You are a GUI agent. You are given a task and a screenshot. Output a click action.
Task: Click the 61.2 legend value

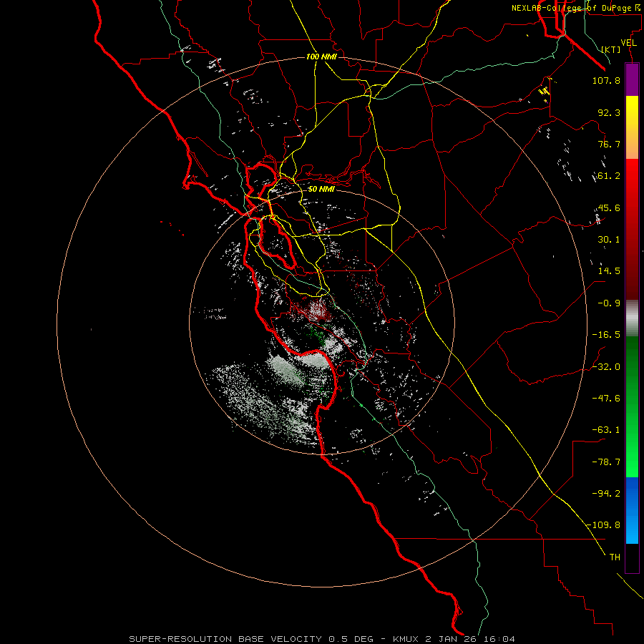coord(609,176)
